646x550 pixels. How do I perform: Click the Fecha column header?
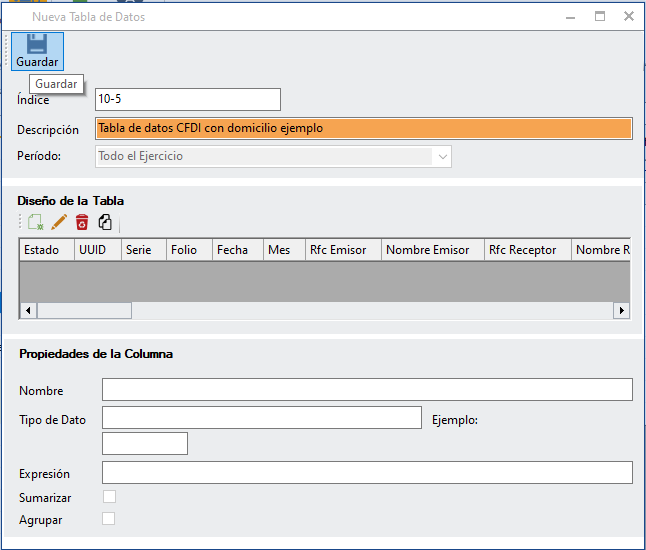(232, 250)
